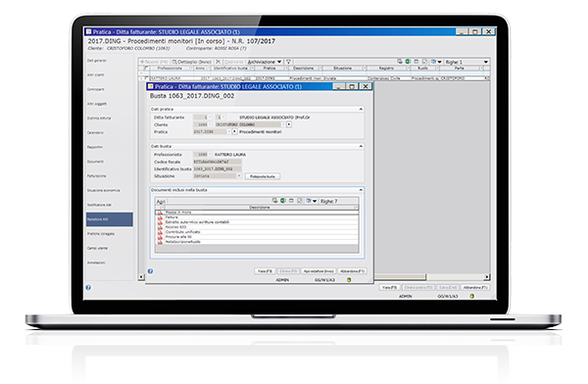
Task: Check the row checkbox for RATTERO LAURA
Action: pyautogui.click(x=147, y=78)
